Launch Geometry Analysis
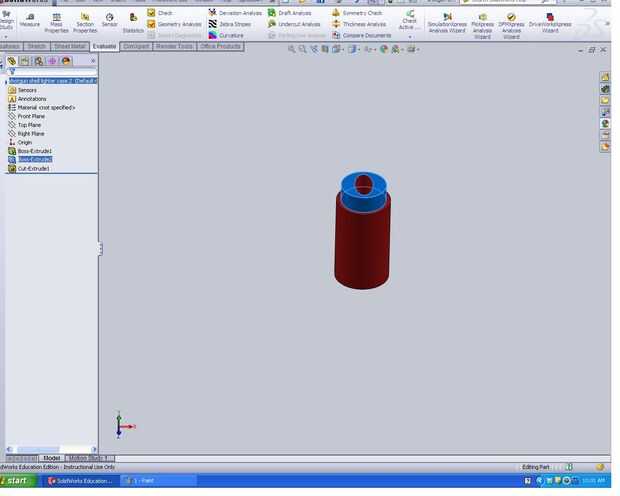620x496 pixels. (174, 24)
